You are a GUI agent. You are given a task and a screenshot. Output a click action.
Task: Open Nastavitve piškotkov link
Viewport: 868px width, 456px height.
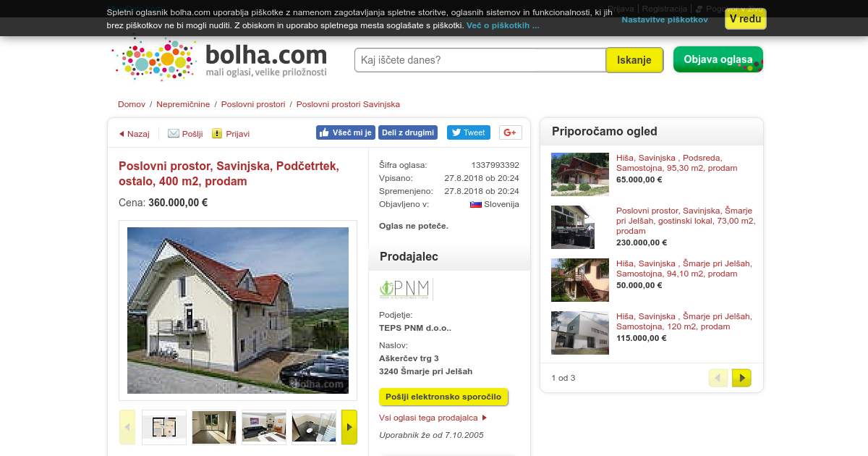pyautogui.click(x=665, y=20)
